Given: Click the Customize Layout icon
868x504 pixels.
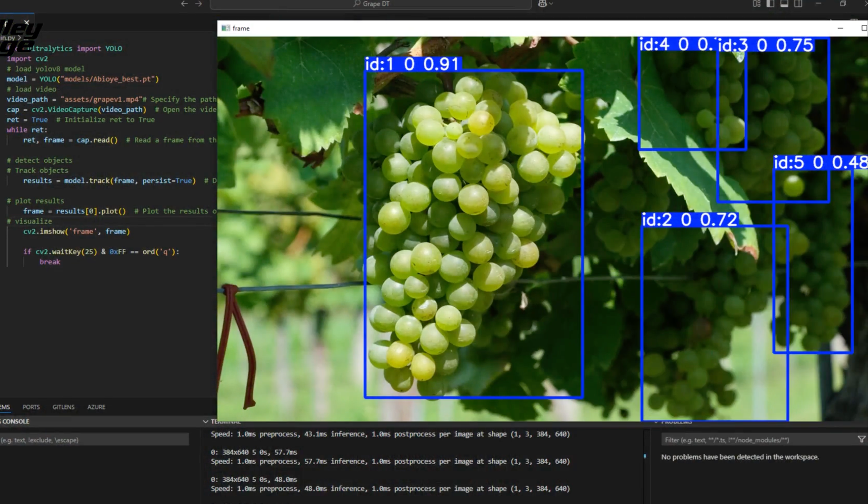Looking at the screenshot, I should [756, 4].
